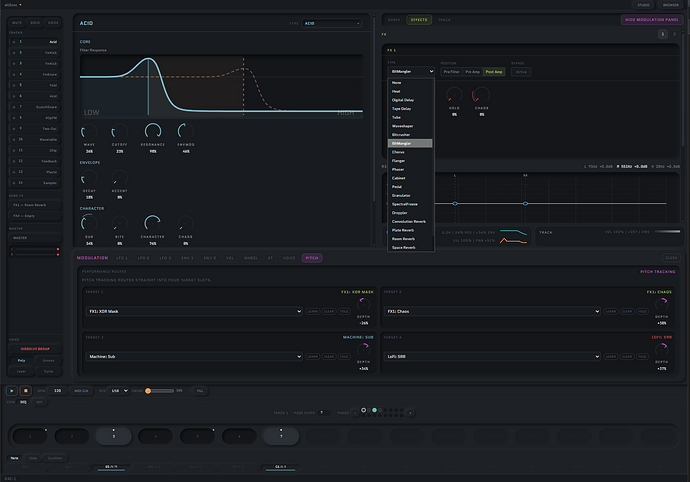
Task: Start playback with the green play button
Action: [x=12, y=390]
